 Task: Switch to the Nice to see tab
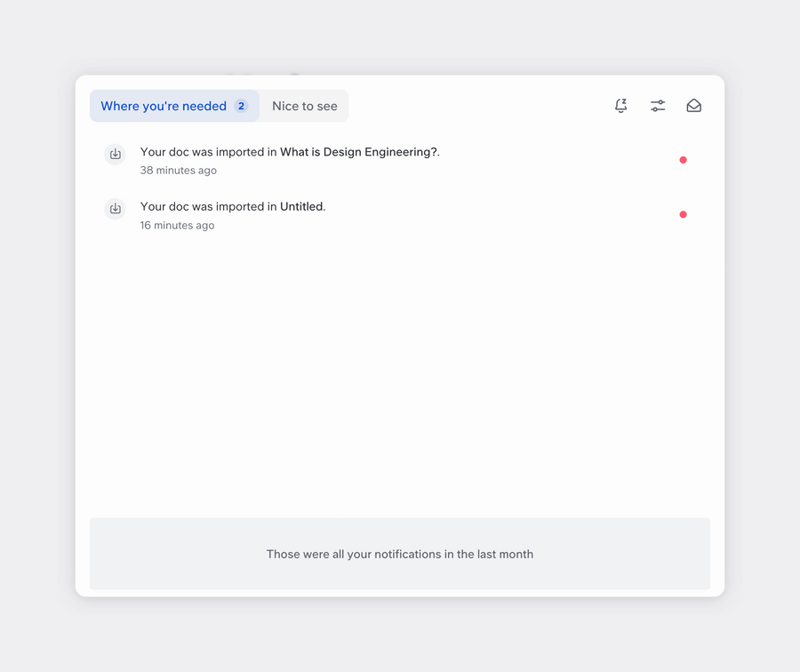(x=304, y=105)
